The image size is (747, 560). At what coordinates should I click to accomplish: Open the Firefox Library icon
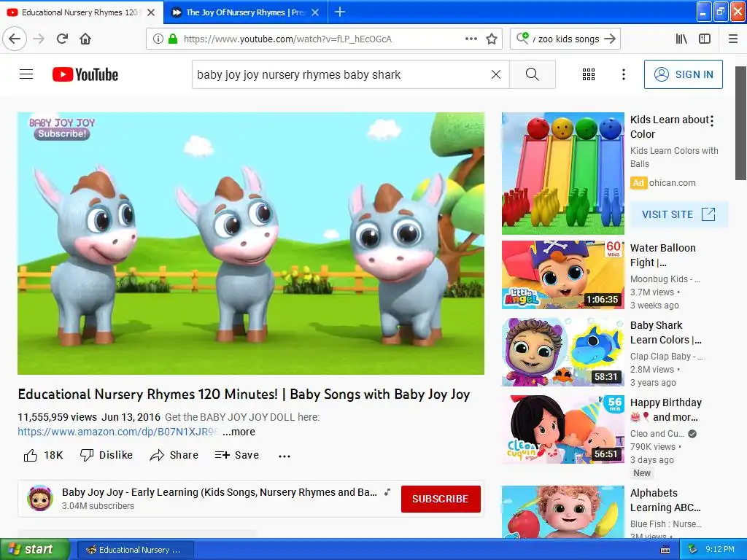tap(681, 39)
